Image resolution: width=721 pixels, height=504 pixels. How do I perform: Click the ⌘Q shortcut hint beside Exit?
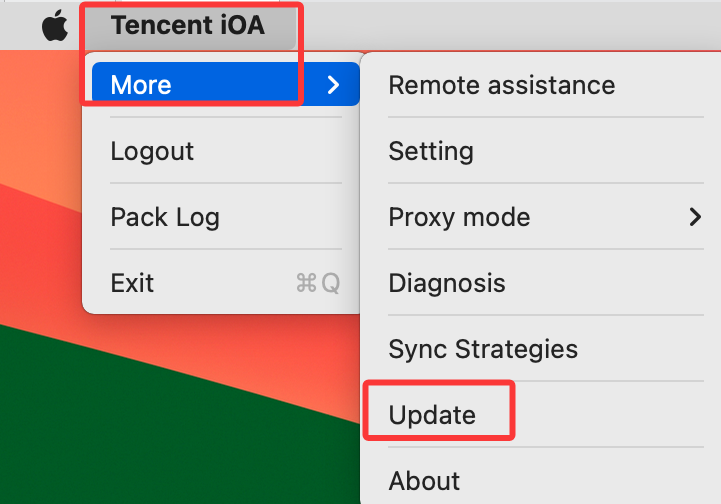318,283
